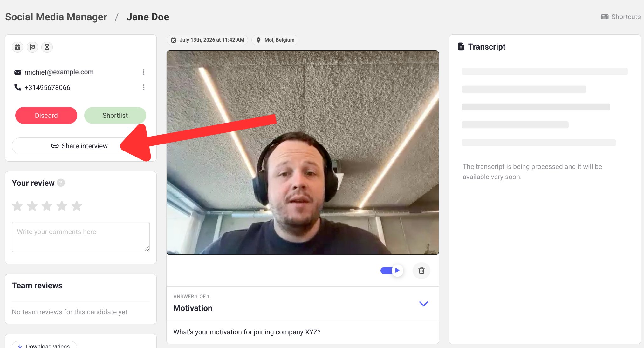
Task: Expand the Motivation answer chevron
Action: click(424, 304)
